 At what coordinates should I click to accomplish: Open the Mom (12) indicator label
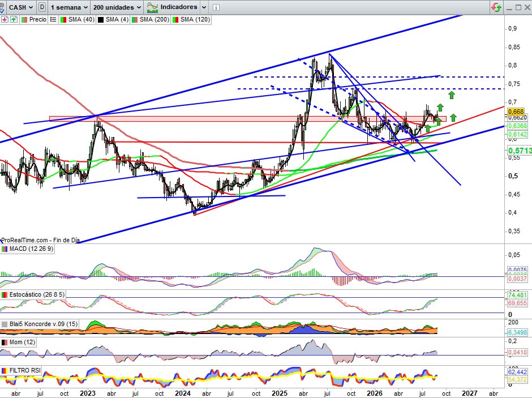[x=22, y=342]
